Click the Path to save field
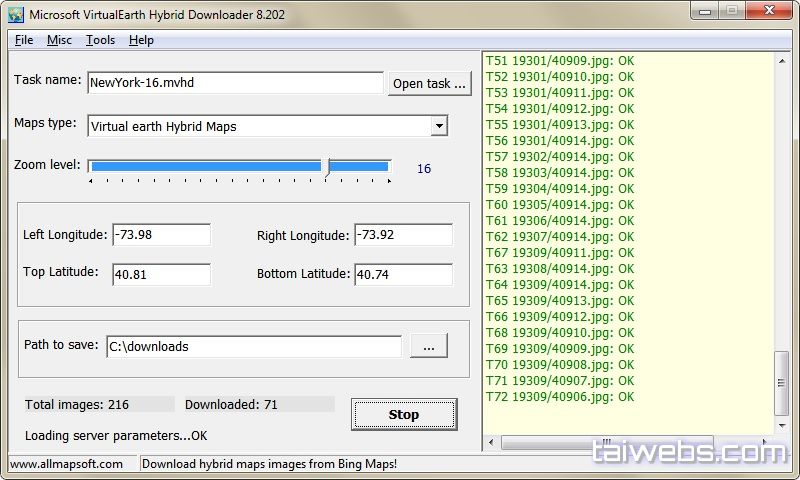 [x=253, y=346]
